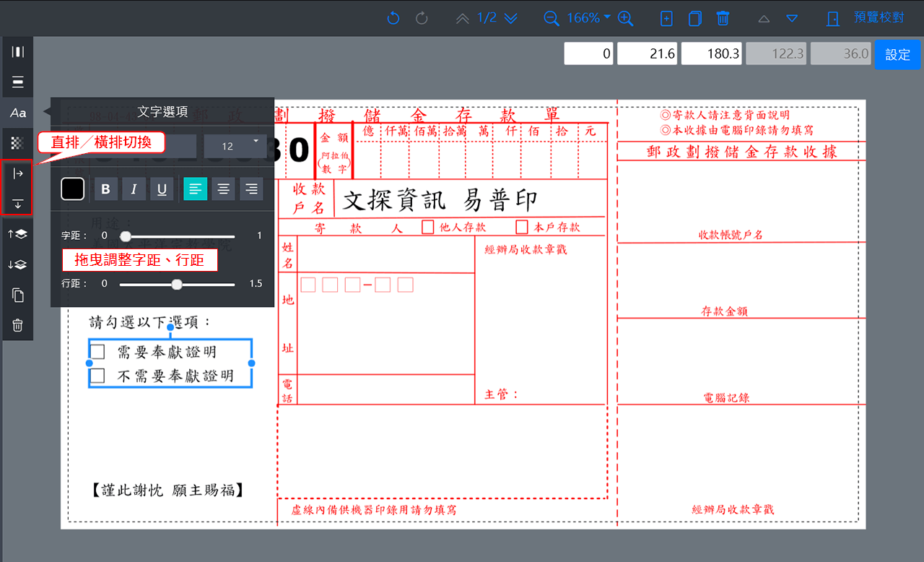Duplicate page using top toolbar copy icon
The width and height of the screenshot is (924, 562).
(694, 19)
